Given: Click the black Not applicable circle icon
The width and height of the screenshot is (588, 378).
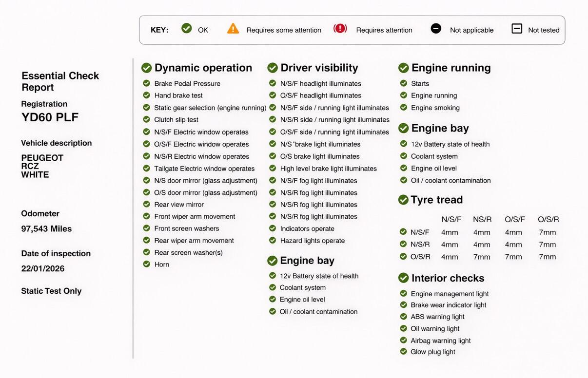Looking at the screenshot, I should pos(436,29).
